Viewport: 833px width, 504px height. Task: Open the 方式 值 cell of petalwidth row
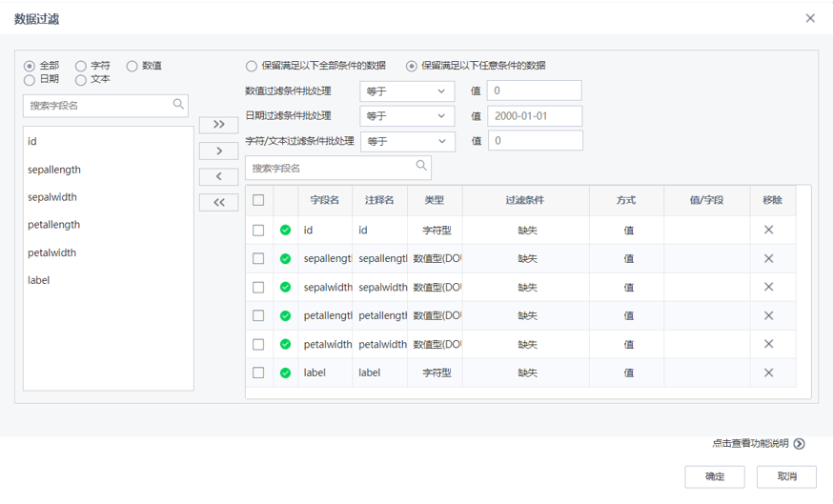click(627, 344)
